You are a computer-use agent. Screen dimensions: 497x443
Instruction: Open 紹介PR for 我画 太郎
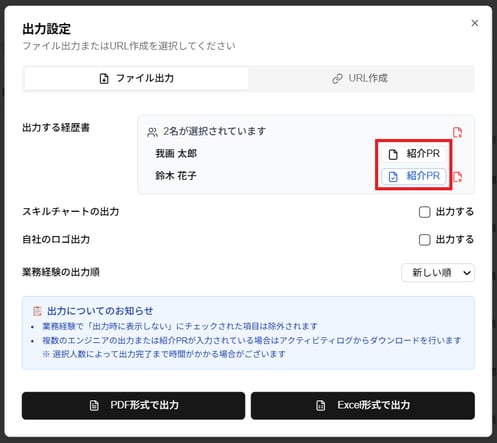click(414, 154)
